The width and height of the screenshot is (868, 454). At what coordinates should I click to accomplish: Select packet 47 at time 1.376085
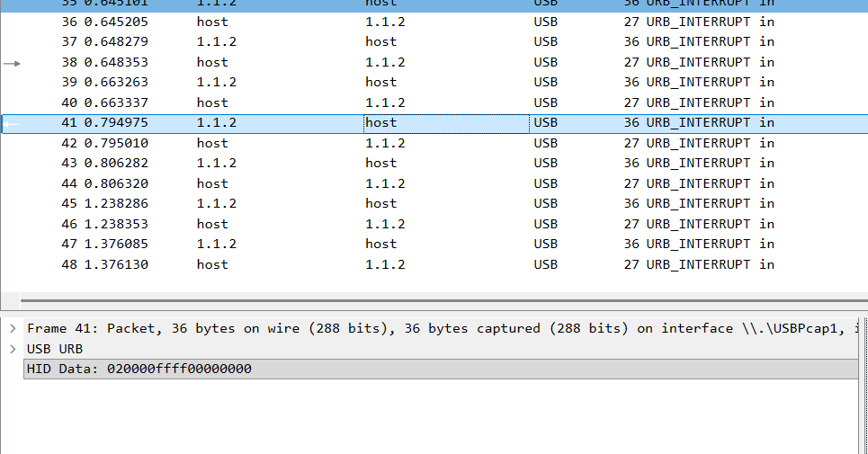point(115,245)
